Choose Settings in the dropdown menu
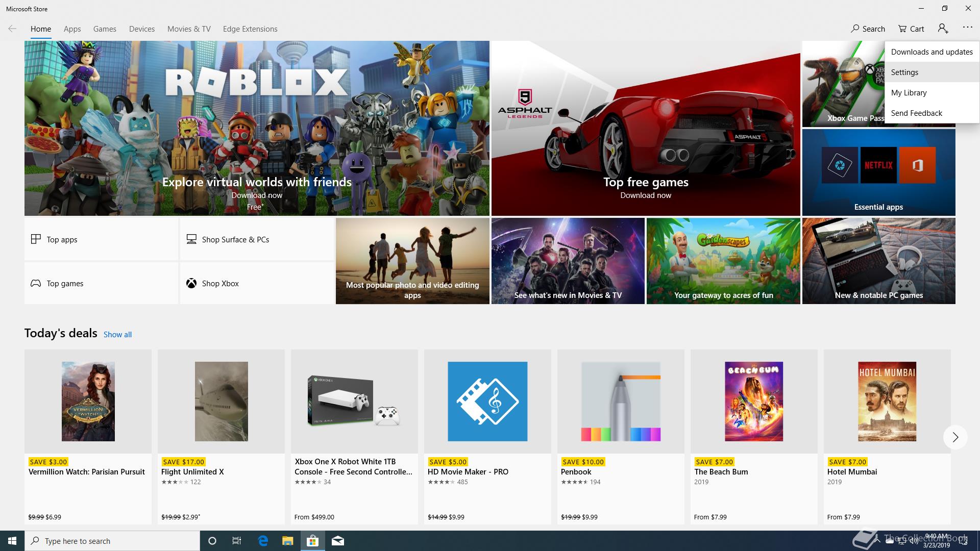Viewport: 980px width, 551px height. (932, 72)
